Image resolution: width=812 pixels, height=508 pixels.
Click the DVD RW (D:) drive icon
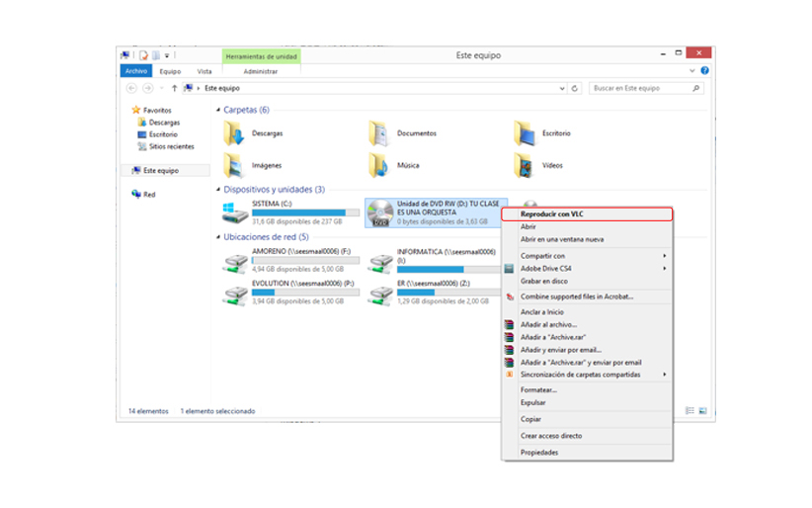click(379, 212)
